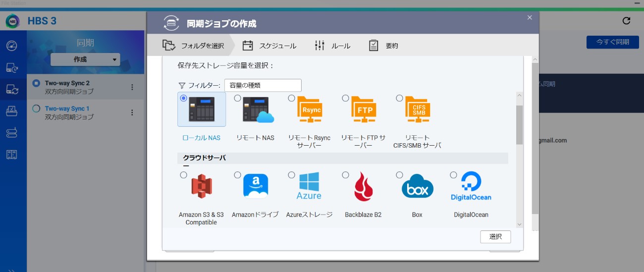
Task: Choose the DigitalOcean cloud icon
Action: click(x=471, y=187)
